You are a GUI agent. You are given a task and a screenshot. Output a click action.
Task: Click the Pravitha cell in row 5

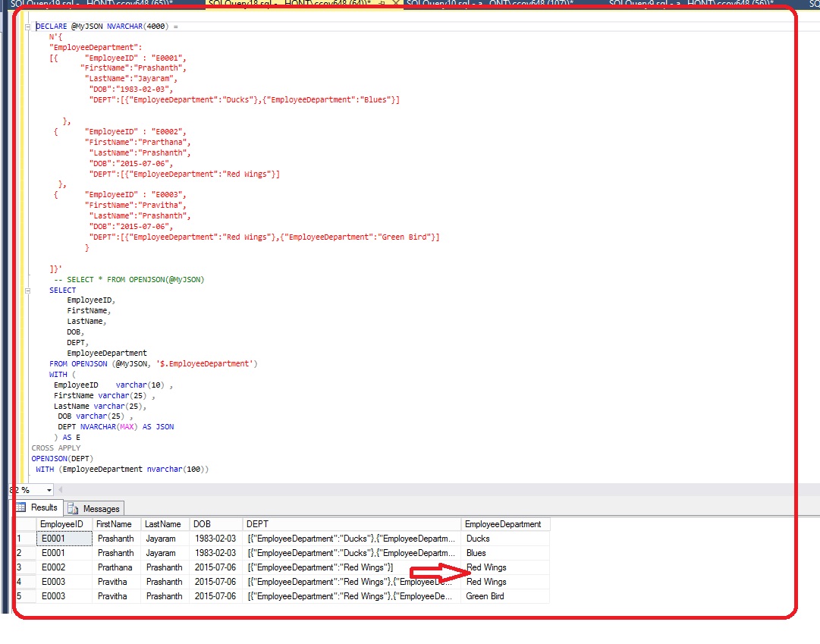point(116,596)
